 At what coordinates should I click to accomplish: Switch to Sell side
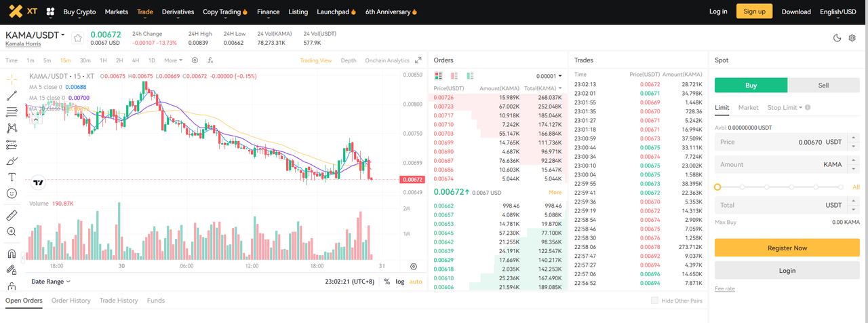pyautogui.click(x=823, y=85)
